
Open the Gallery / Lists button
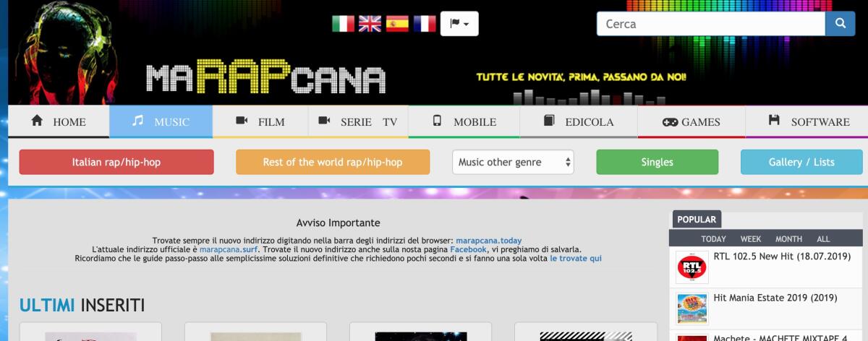(801, 162)
